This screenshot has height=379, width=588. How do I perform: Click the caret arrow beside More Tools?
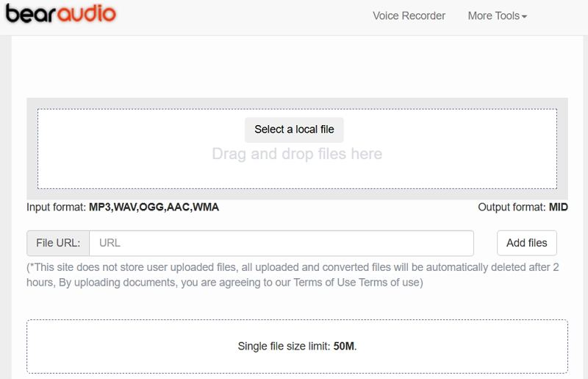525,16
